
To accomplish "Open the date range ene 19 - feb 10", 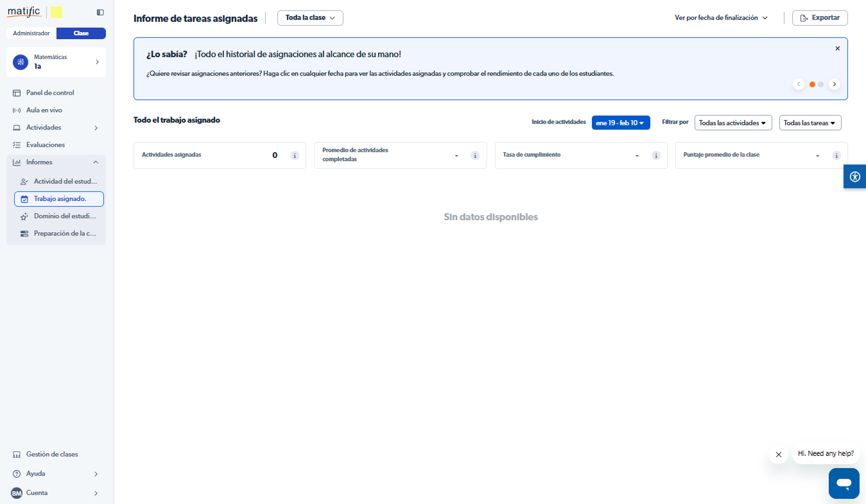I will click(620, 123).
